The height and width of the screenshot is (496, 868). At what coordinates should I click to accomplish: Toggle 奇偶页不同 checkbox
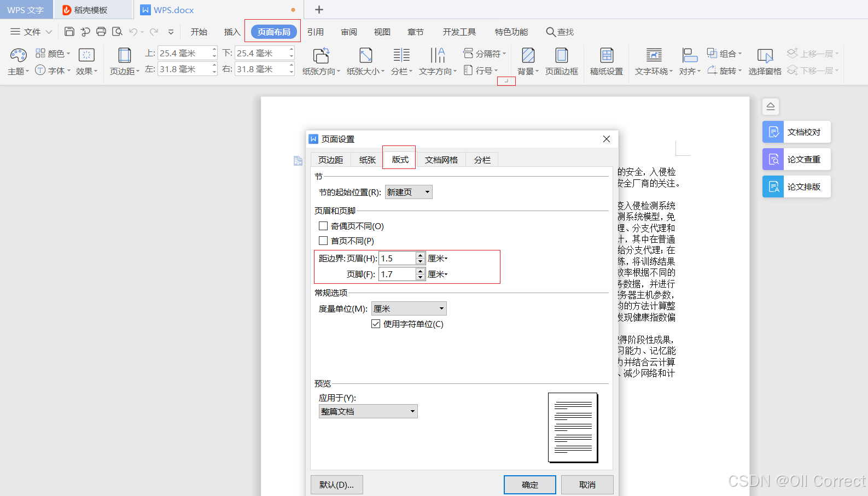tap(323, 226)
